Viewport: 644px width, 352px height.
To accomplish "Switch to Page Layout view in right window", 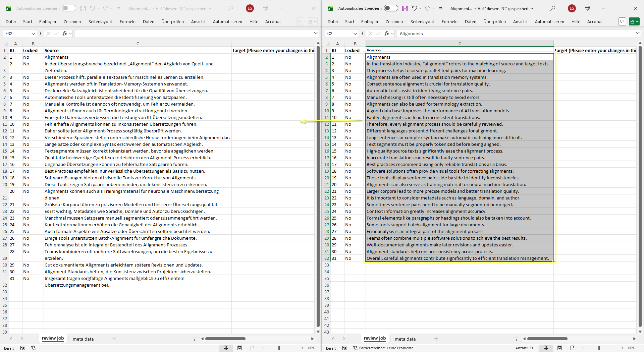I will tap(559, 348).
